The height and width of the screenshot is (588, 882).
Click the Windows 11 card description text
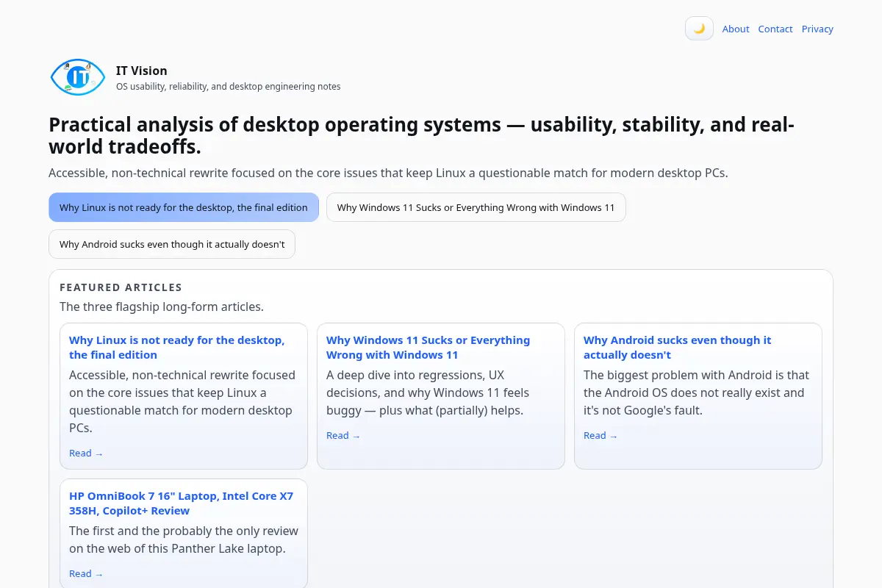click(x=428, y=392)
